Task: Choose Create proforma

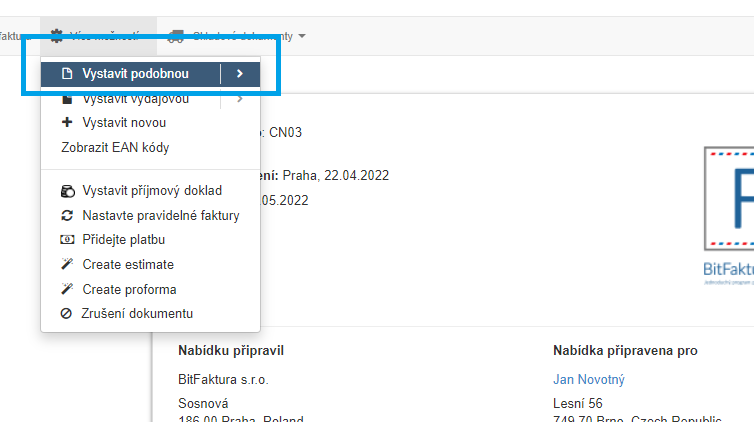Action: (129, 290)
